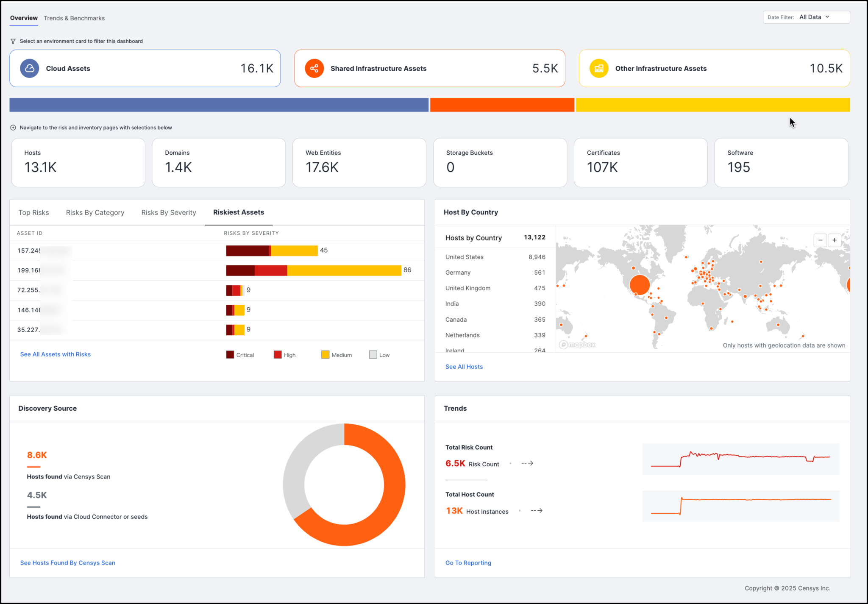Click the filter funnel icon

pyautogui.click(x=13, y=41)
